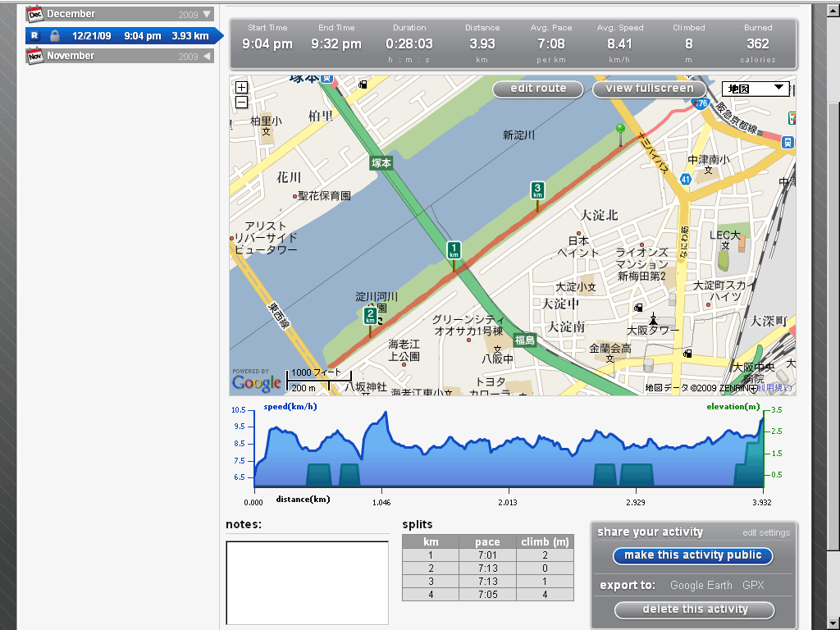
Task: Click the map zoom in plus button
Action: tap(242, 87)
